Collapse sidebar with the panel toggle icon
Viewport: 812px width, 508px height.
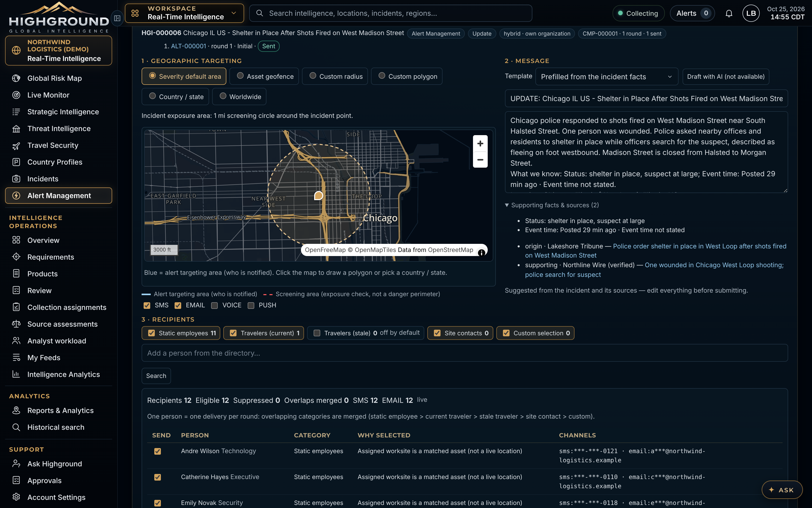point(117,18)
